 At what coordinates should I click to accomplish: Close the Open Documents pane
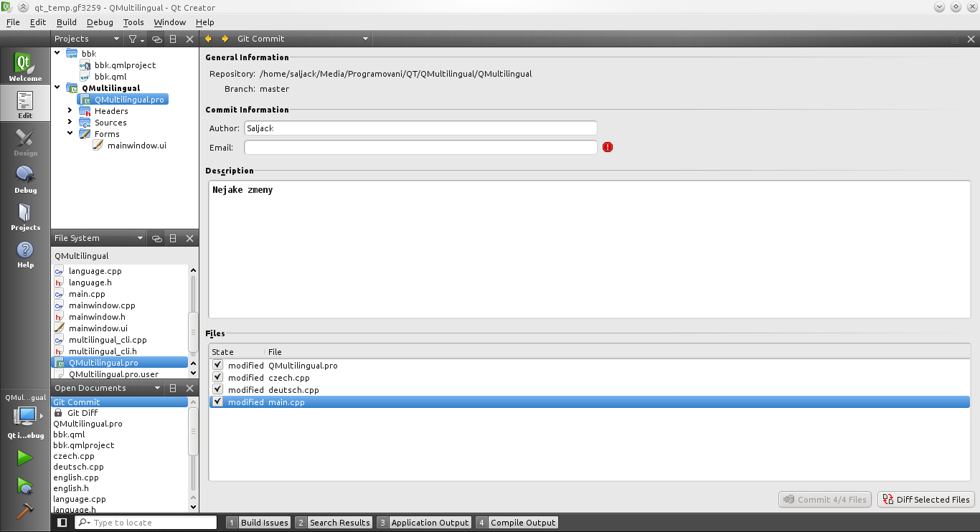pos(189,388)
